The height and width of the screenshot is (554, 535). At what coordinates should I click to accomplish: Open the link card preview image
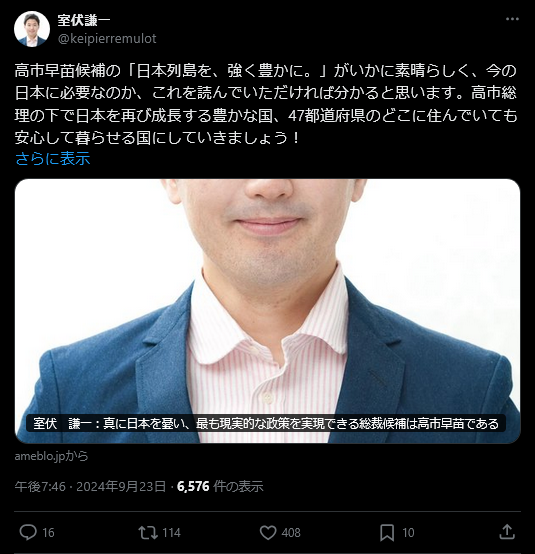click(x=268, y=311)
